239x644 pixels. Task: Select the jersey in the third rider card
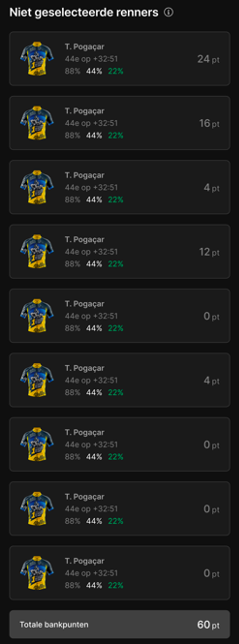(x=37, y=187)
